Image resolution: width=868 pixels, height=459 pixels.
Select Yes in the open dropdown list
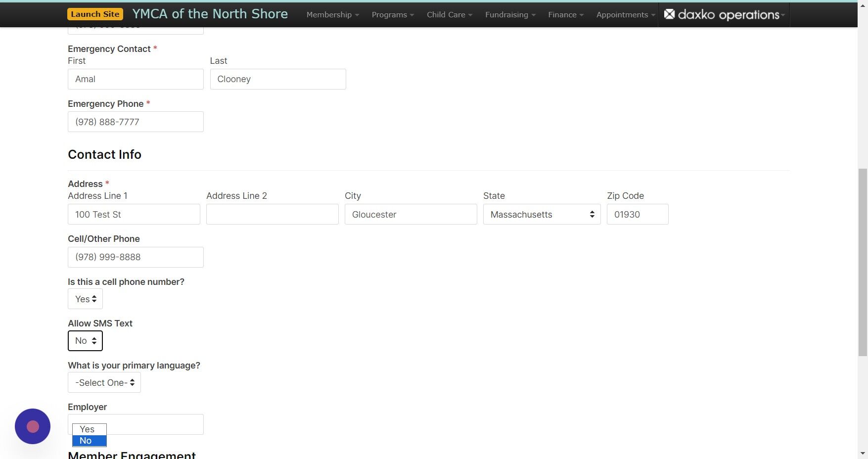89,429
